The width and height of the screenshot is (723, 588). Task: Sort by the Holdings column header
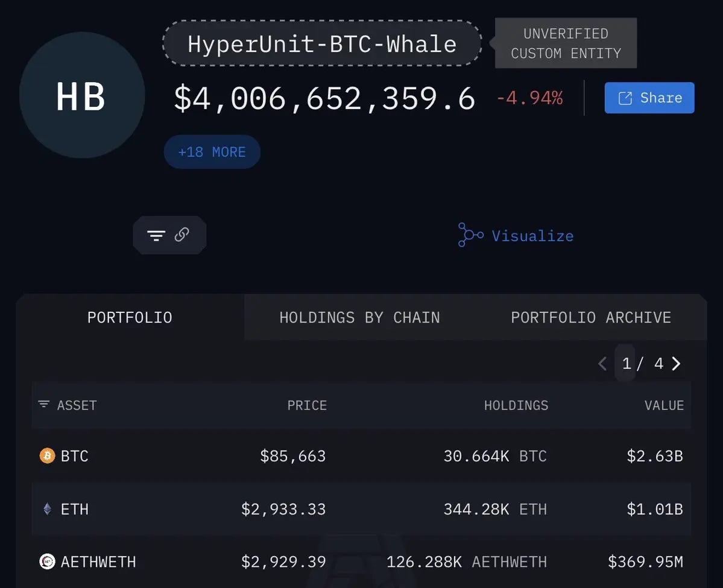pyautogui.click(x=516, y=405)
